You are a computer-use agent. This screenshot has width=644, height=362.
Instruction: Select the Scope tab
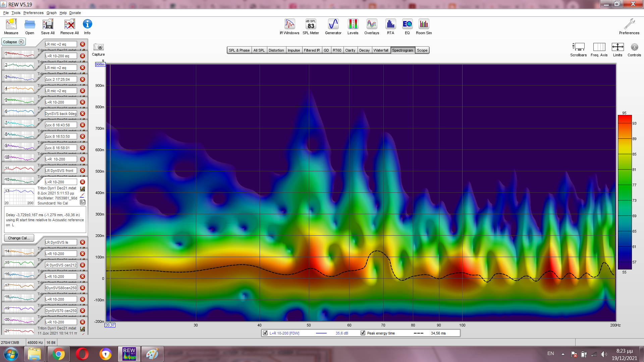pos(422,50)
